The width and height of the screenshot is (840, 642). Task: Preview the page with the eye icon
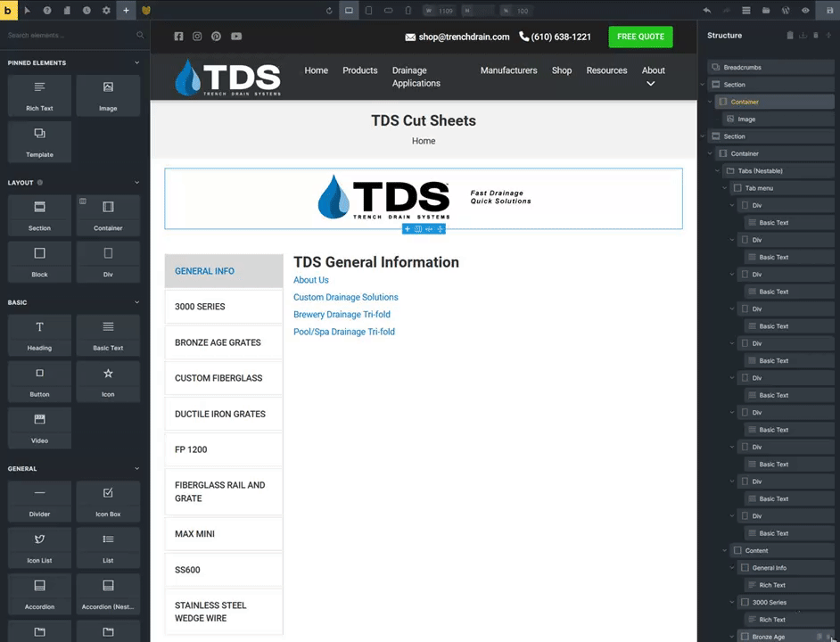(805, 10)
